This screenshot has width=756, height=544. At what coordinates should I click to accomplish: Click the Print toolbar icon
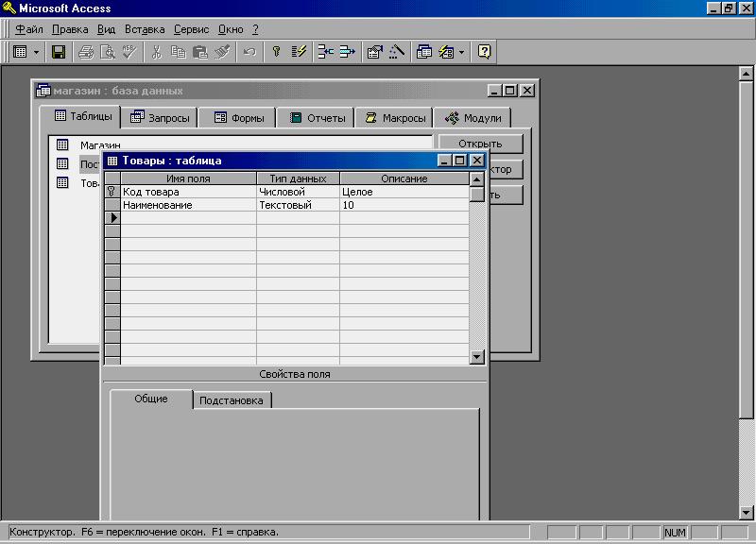(86, 52)
